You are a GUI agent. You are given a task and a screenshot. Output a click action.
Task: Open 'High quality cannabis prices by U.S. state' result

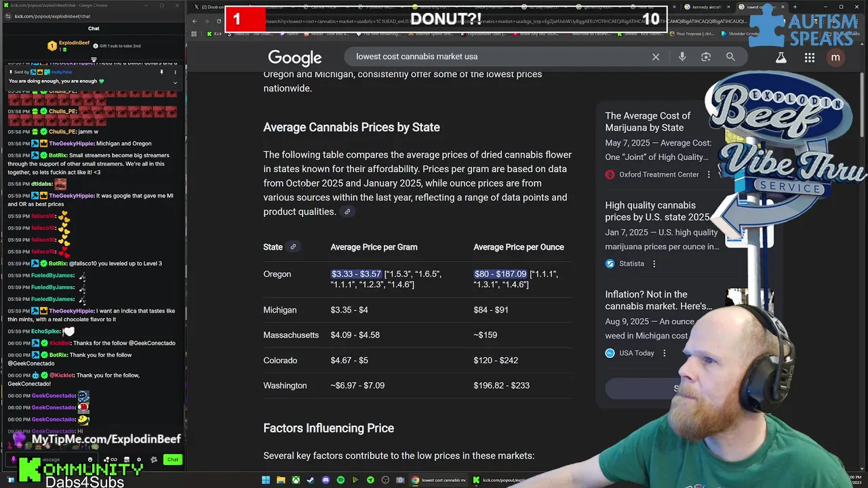tap(657, 211)
